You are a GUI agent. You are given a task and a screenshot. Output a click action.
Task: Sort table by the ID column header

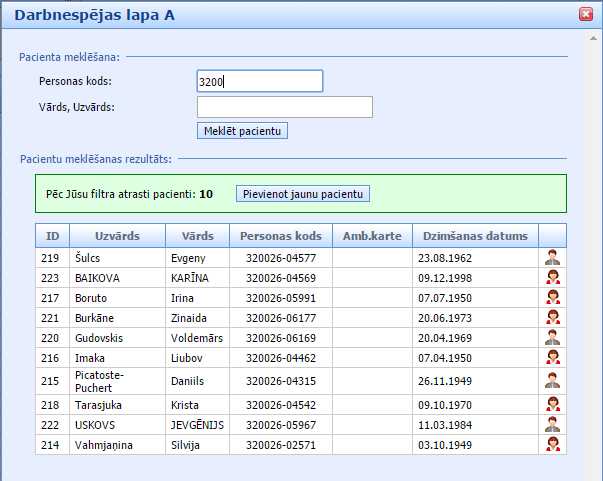(x=51, y=236)
